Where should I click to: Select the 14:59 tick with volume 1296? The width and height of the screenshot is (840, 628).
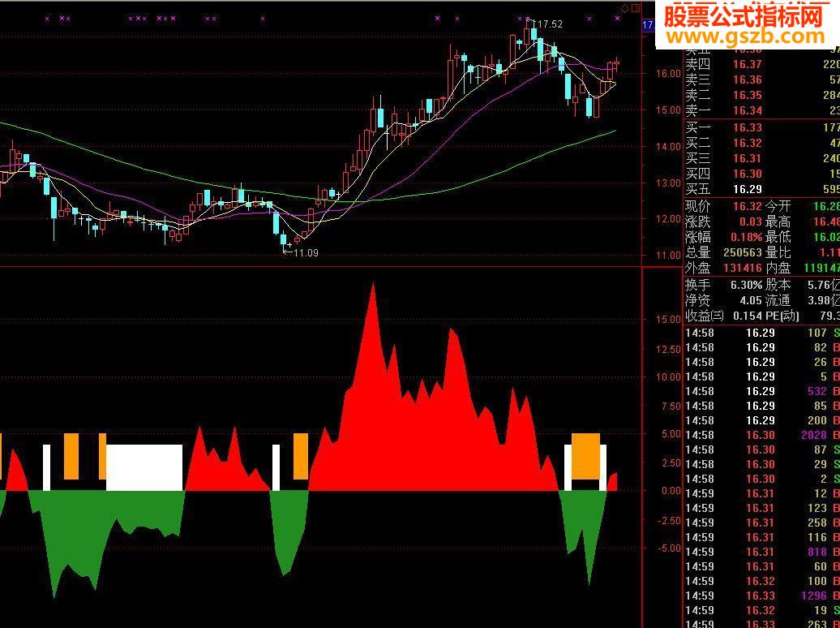(762, 596)
